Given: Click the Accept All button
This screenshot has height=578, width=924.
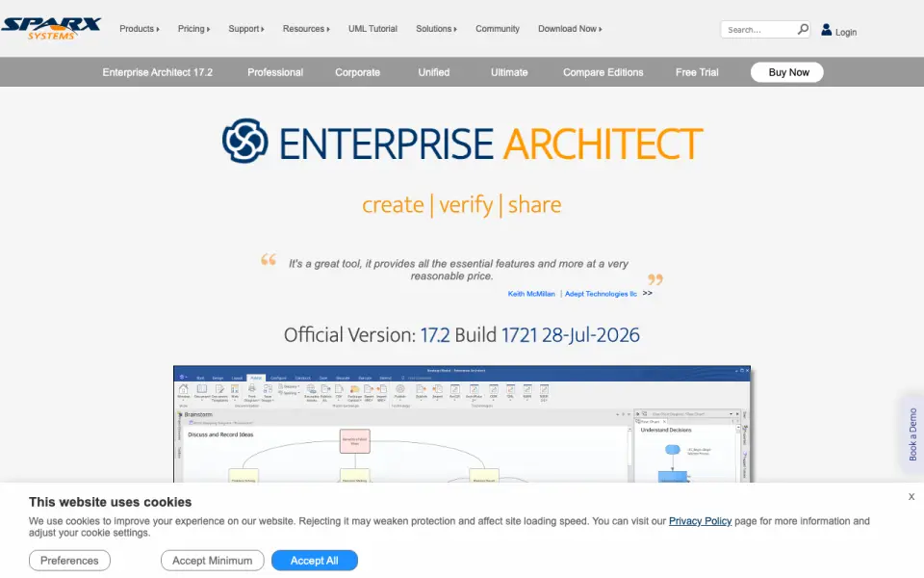Looking at the screenshot, I should click(x=314, y=561).
